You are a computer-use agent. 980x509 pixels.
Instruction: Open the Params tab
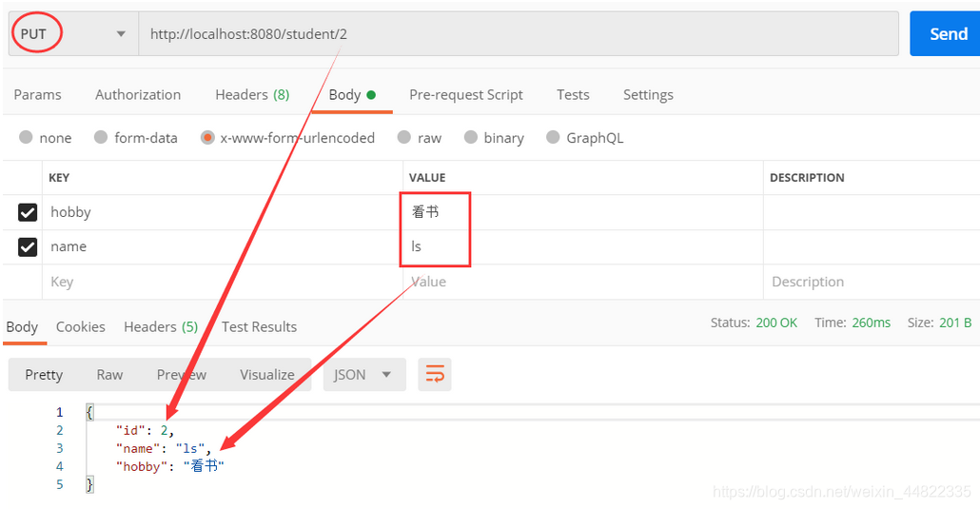pyautogui.click(x=37, y=94)
